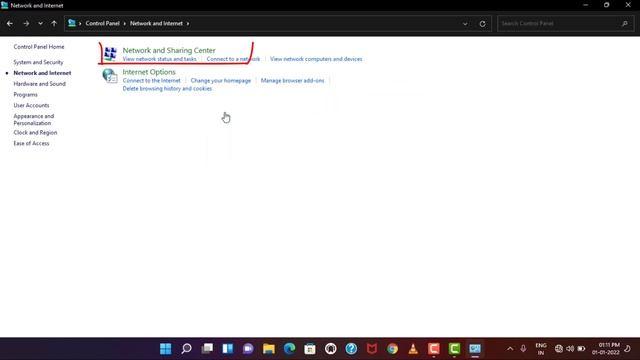Image resolution: width=640 pixels, height=360 pixels.
Task: Open the clock and date flyout
Action: click(606, 349)
